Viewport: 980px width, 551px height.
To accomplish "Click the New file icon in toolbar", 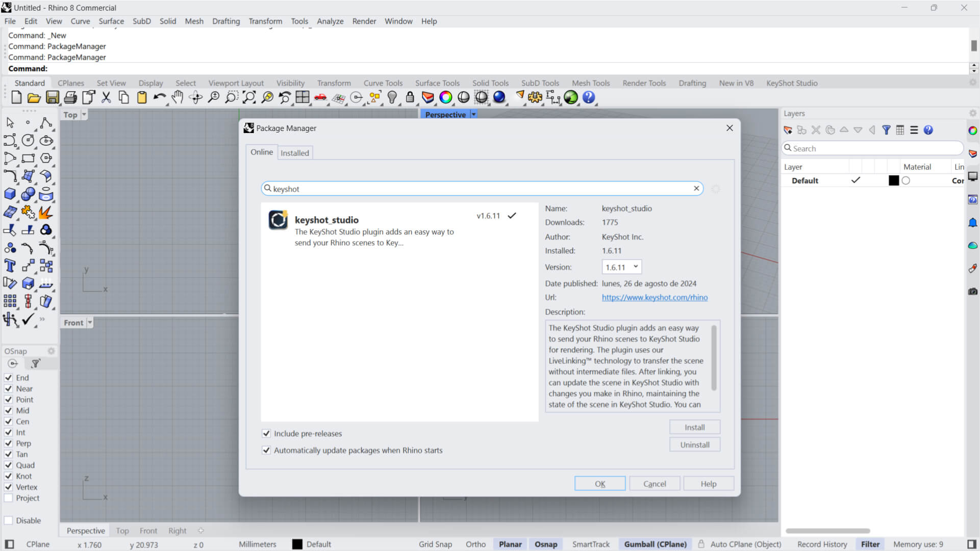I will click(x=16, y=97).
